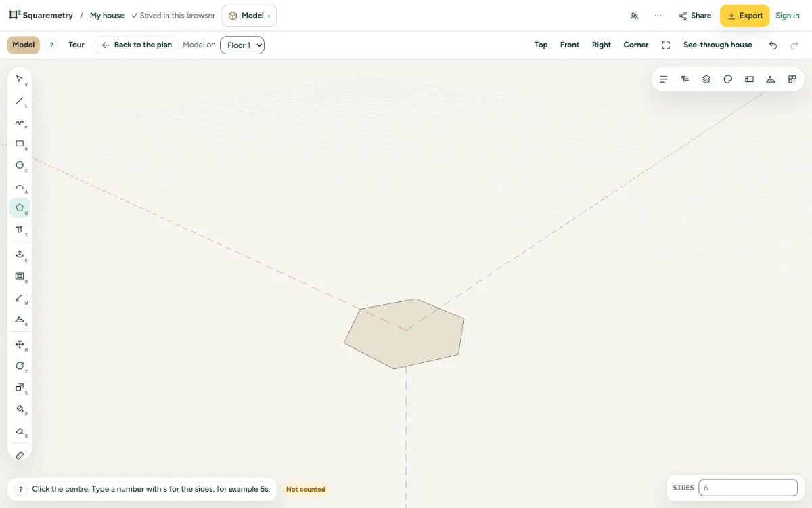Open the three-dots more menu
Image resolution: width=812 pixels, height=508 pixels.
[658, 16]
